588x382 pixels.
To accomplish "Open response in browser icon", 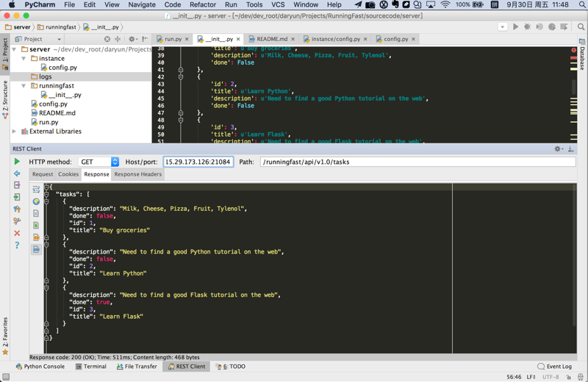I will click(x=36, y=201).
